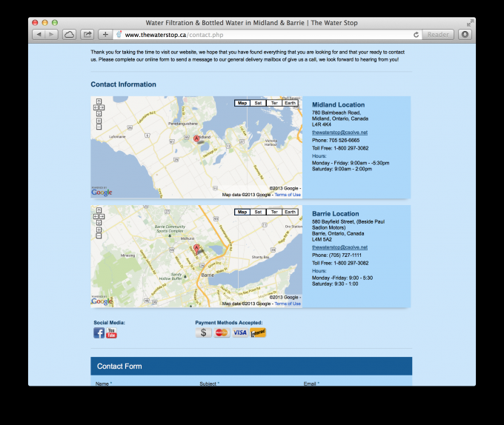Reload the page with the refresh icon
The image size is (504, 425).
(x=417, y=35)
